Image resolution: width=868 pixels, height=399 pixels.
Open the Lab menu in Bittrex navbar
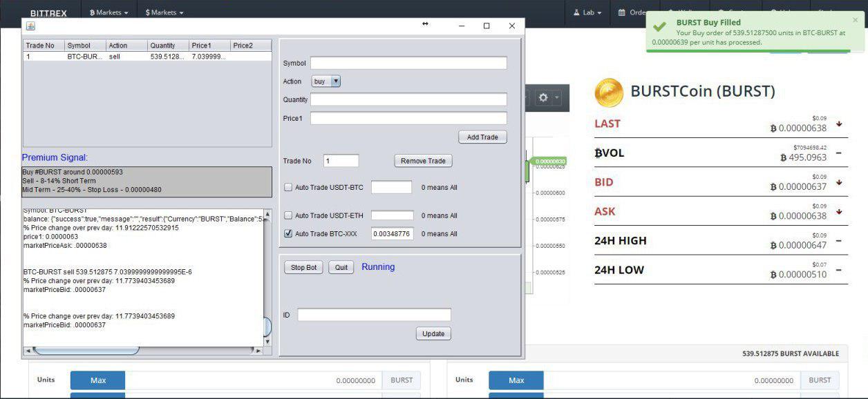(587, 12)
